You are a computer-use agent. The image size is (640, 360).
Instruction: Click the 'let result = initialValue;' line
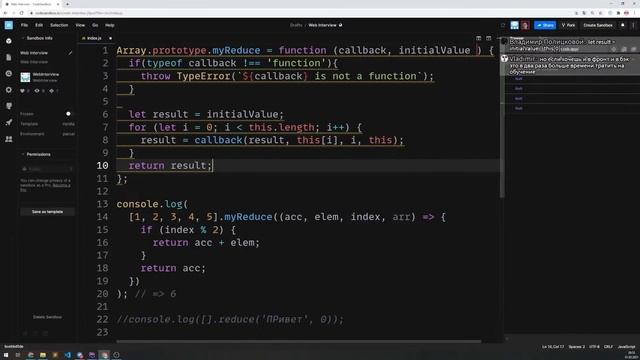click(x=206, y=114)
